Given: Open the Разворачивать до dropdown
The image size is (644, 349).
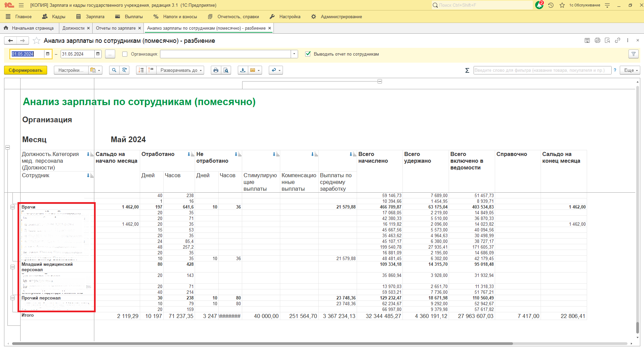Looking at the screenshot, I should click(180, 70).
